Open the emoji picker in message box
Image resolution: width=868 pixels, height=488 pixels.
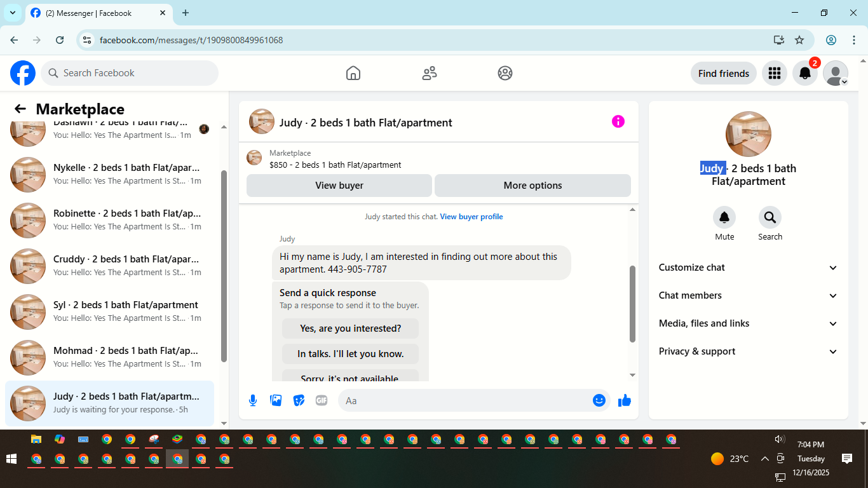tap(599, 400)
